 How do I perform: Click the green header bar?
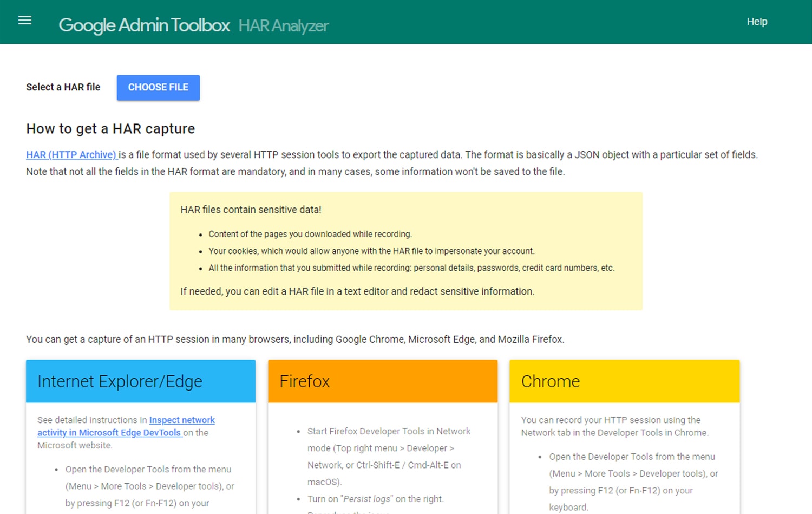pos(406,22)
